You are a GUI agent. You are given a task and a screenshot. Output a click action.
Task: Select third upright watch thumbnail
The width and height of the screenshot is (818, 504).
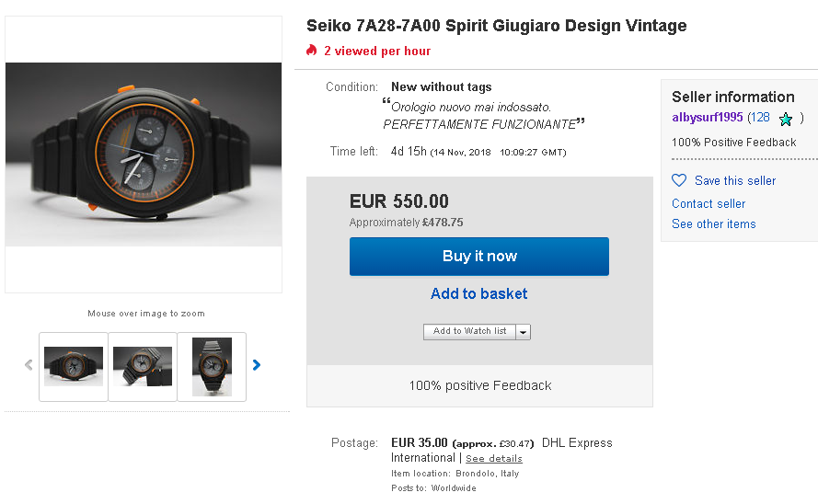212,366
